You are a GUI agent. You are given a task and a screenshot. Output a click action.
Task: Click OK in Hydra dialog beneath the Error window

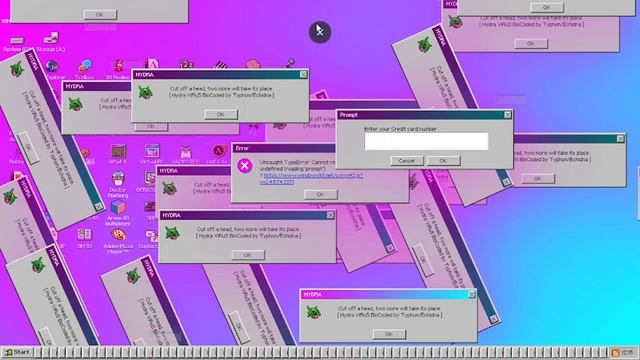[248, 255]
